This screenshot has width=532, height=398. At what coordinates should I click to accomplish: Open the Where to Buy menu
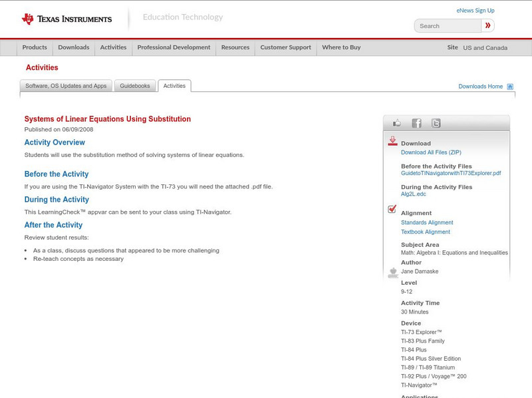(341, 47)
